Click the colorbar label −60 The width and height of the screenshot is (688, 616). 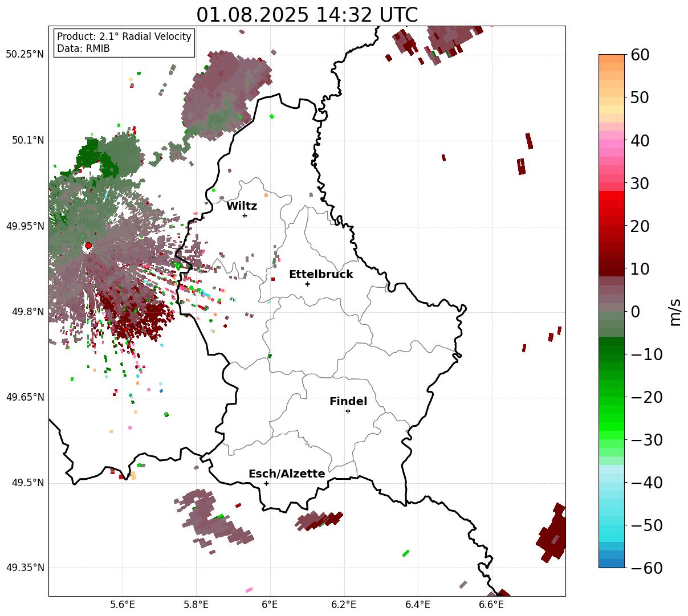click(x=646, y=568)
